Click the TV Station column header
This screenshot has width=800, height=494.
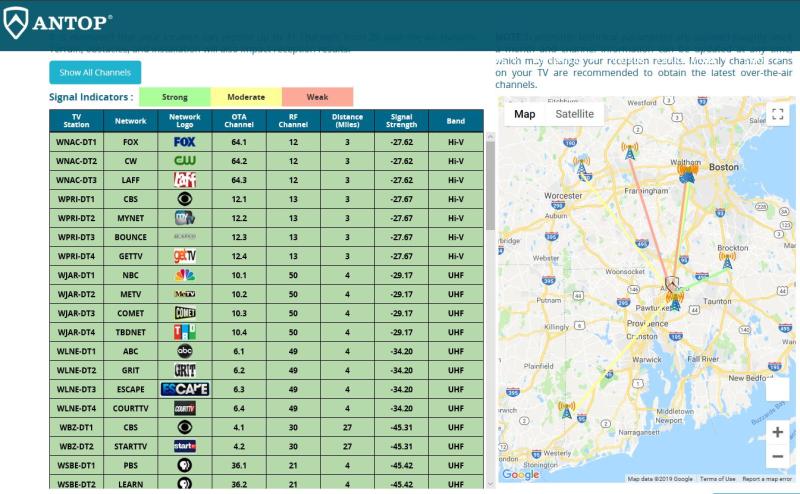pyautogui.click(x=77, y=121)
